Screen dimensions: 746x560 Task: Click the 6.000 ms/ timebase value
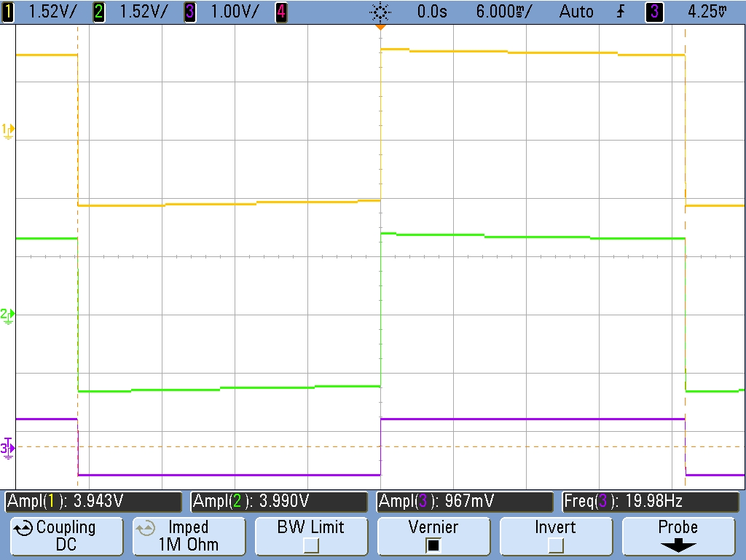[x=504, y=12]
